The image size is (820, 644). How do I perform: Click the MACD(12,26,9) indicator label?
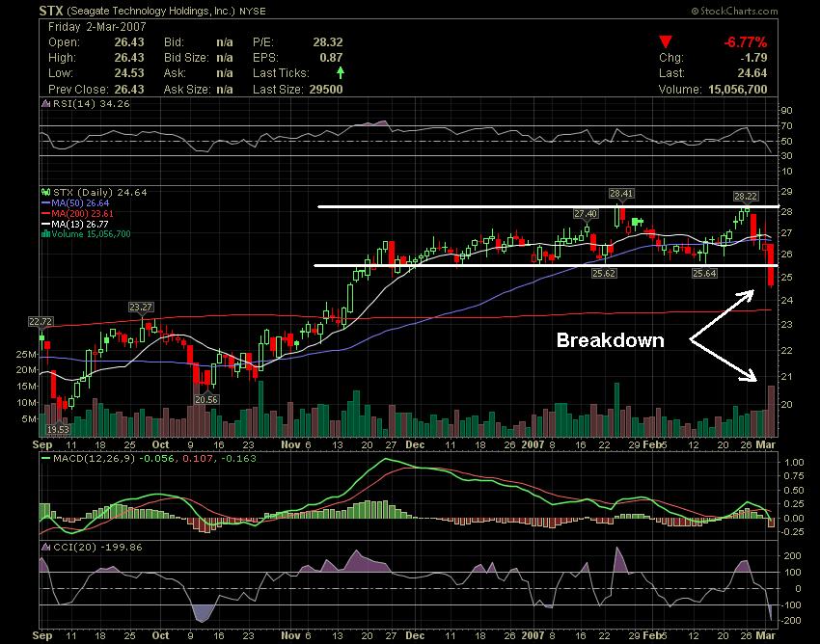tap(95, 459)
